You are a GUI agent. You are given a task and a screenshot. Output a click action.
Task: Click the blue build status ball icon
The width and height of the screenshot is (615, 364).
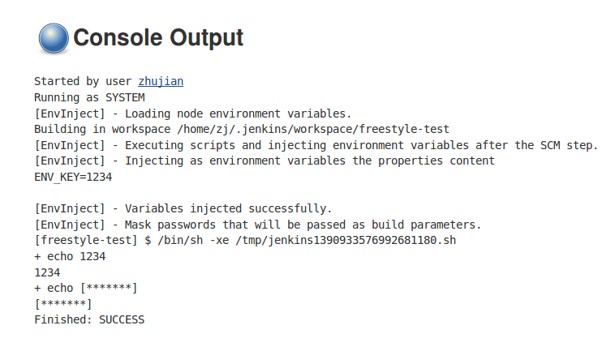click(x=54, y=38)
